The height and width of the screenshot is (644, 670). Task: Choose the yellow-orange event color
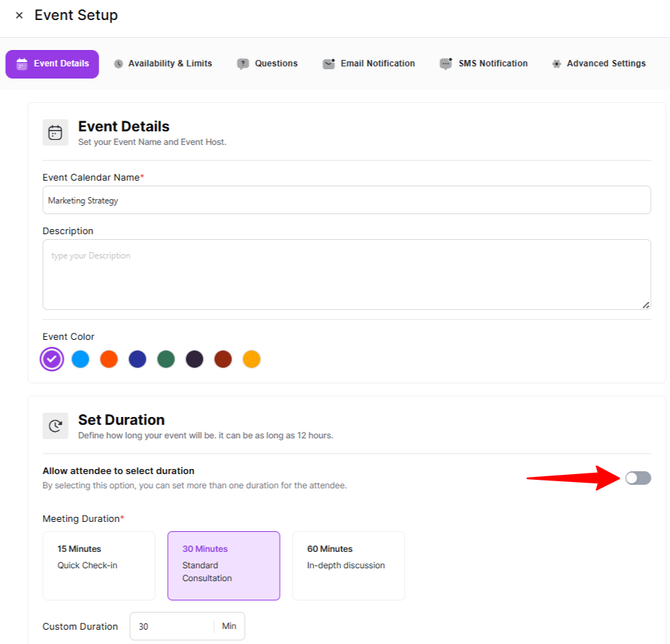251,359
